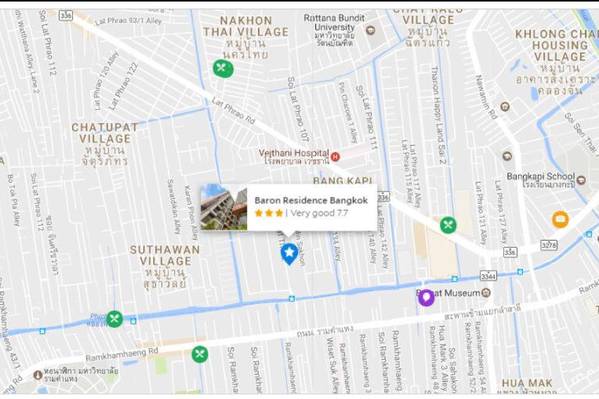The image size is (599, 399).
Task: Click the purple attraction pin near museum
Action: pos(426,298)
